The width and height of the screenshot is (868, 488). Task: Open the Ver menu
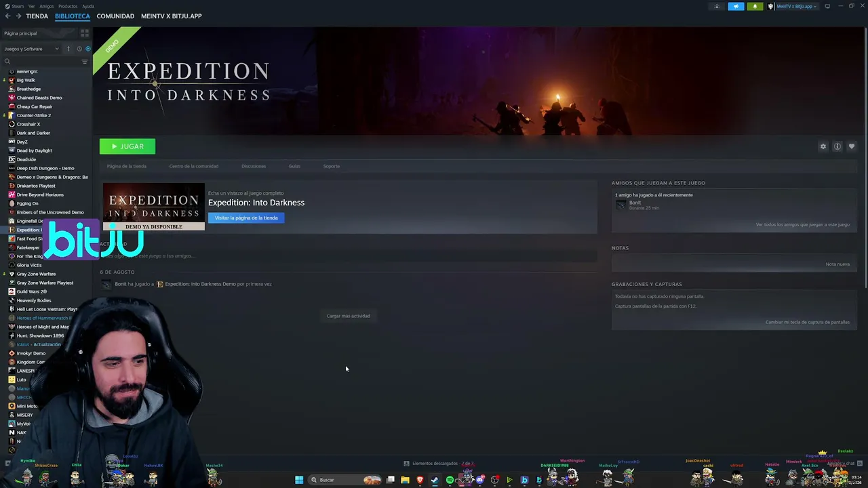[32, 6]
